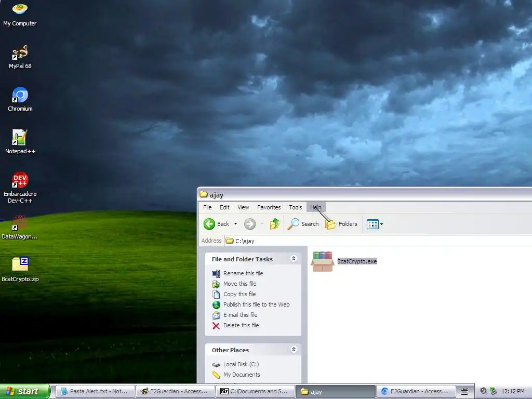Click Move this file
Viewport: 532px width, 399px height.
[x=240, y=284]
